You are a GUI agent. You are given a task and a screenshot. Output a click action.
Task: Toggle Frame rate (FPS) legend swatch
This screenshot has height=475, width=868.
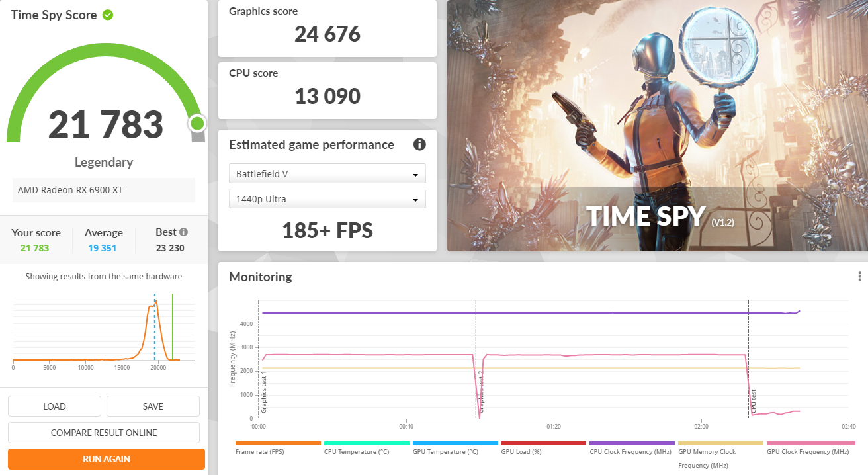tap(278, 443)
